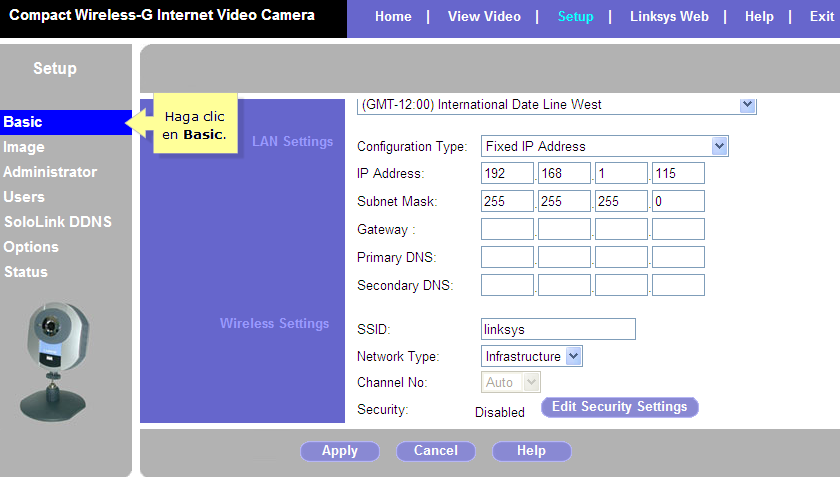Click the Secondary DNS label
840x477 pixels.
405,285
